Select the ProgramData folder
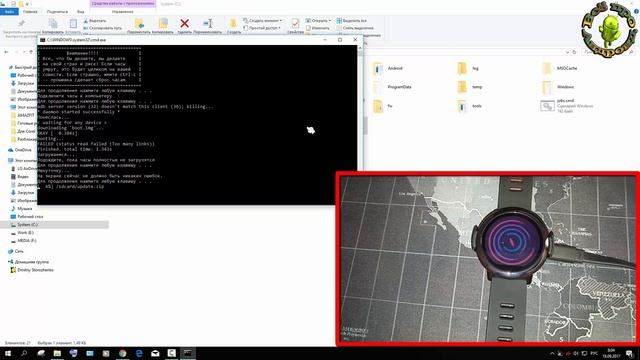Image resolution: width=640 pixels, height=360 pixels. pos(393,87)
